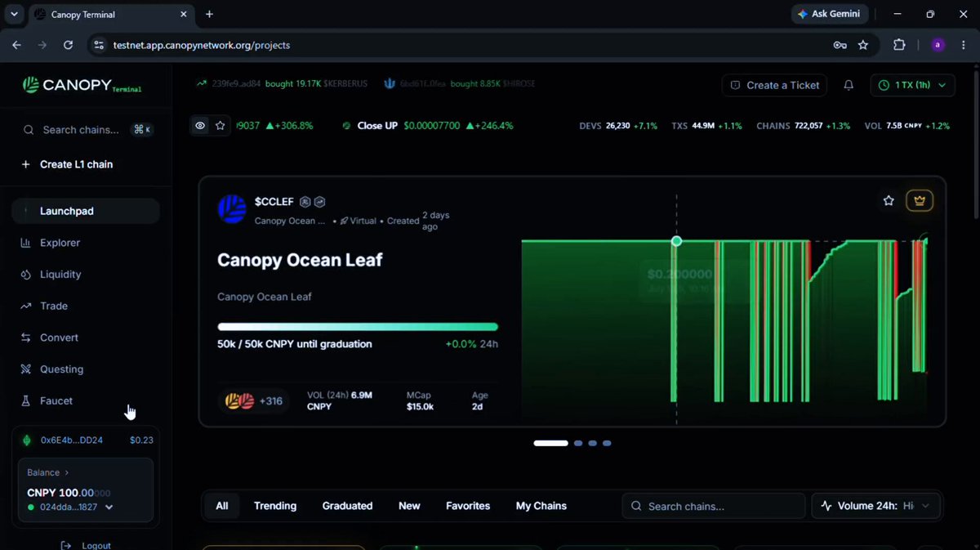The image size is (980, 550).
Task: Expand the Balance arrow in the wallet panel
Action: (x=66, y=472)
